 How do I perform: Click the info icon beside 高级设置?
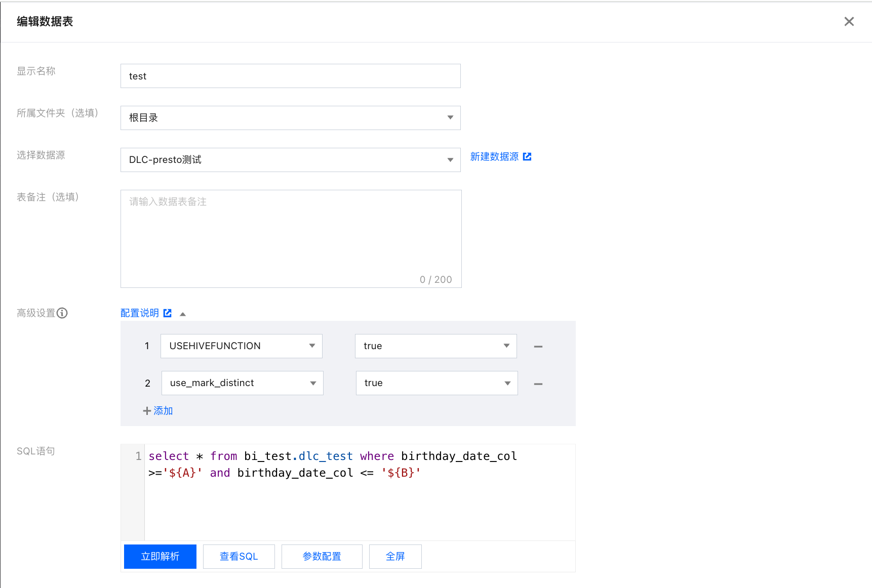click(62, 313)
